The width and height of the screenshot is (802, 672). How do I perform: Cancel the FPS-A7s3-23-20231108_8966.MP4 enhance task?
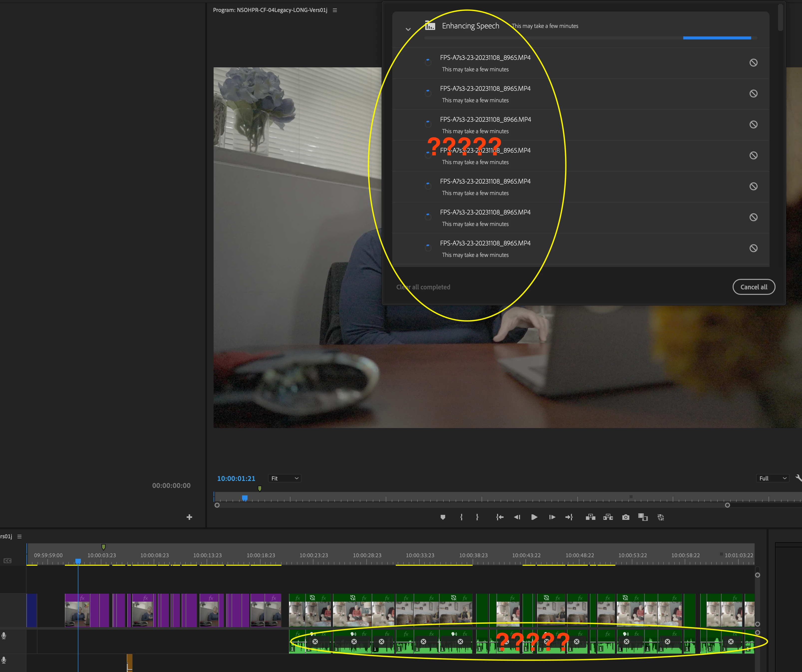tap(753, 124)
